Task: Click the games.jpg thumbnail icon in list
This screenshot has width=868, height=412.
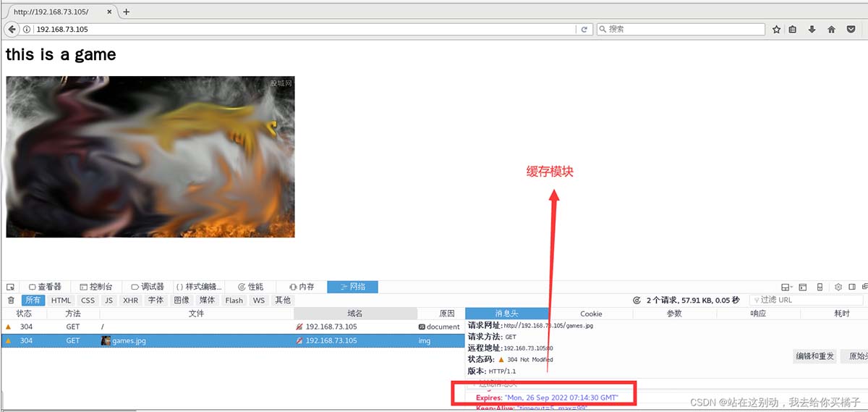Action: [x=106, y=340]
